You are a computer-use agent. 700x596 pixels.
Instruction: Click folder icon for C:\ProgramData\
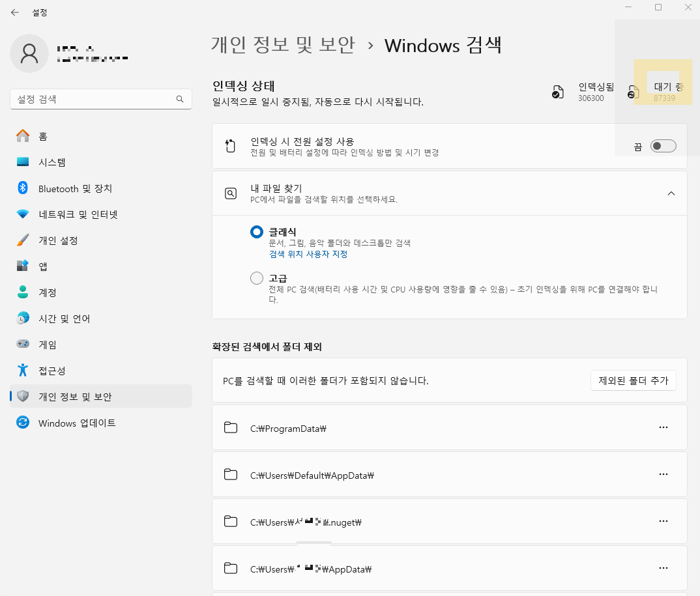click(x=230, y=427)
